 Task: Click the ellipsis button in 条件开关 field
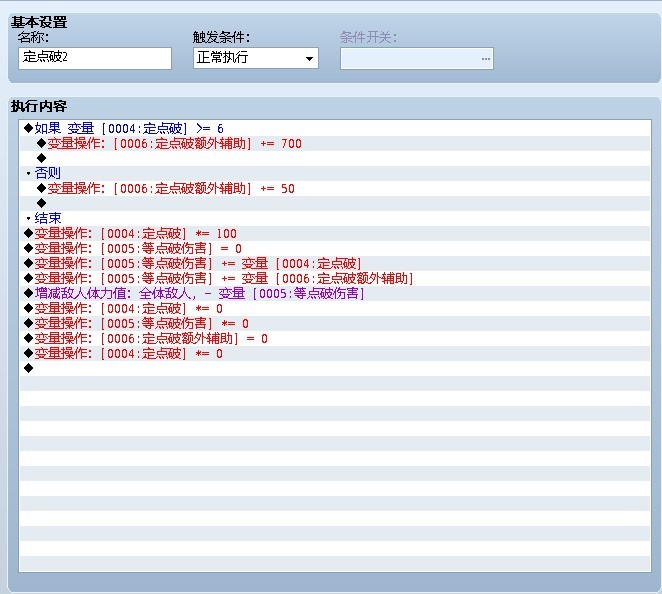[486, 59]
